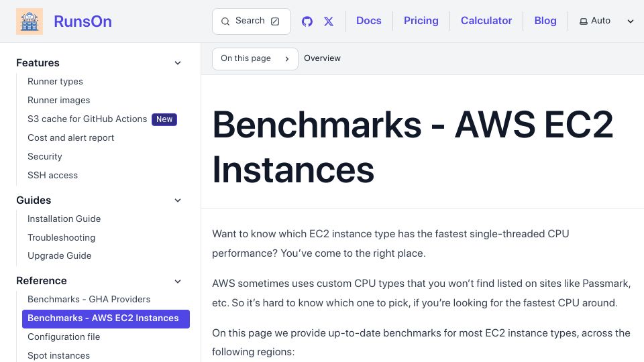
Task: Go to Docs in top navigation
Action: 369,21
